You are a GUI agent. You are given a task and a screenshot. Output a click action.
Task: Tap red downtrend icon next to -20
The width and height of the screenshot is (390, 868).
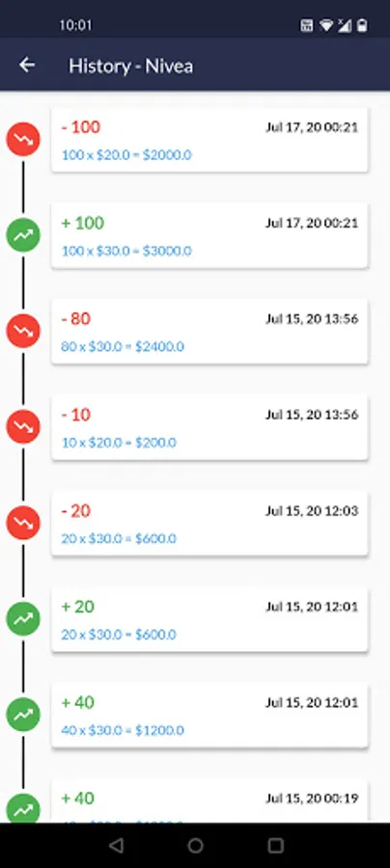tap(23, 523)
